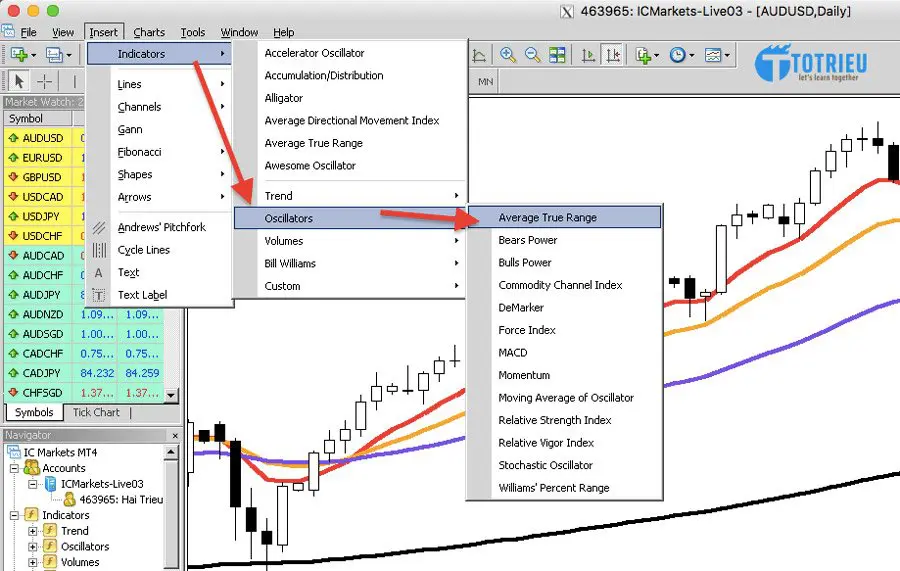Viewport: 900px width, 571px height.
Task: Switch to the Tick Chart tab
Action: 96,412
